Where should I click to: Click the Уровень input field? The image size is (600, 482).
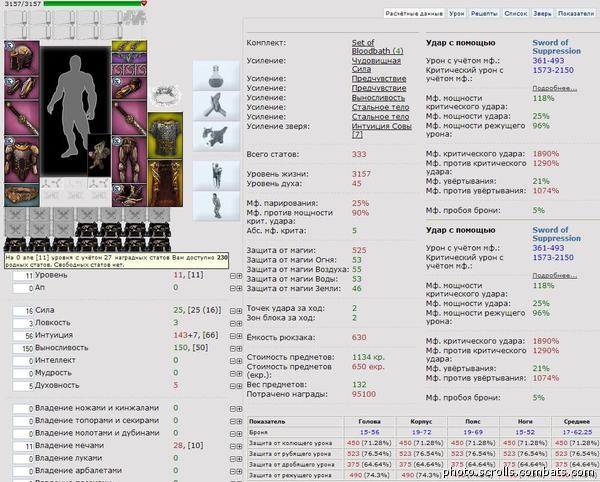(23, 276)
